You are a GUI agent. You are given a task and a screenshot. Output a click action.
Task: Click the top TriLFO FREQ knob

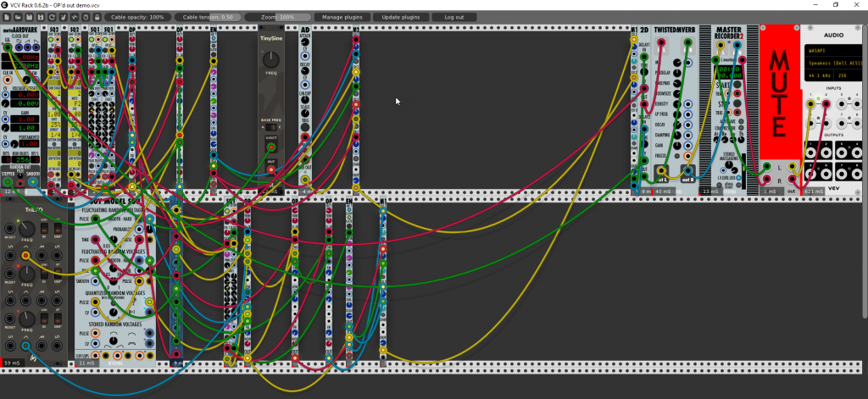pyautogui.click(x=26, y=229)
